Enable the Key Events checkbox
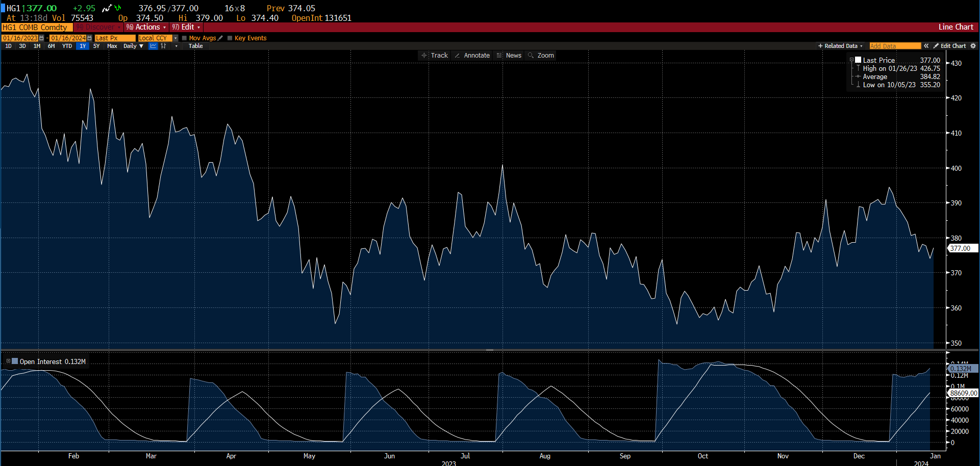The height and width of the screenshot is (466, 980). tap(230, 38)
